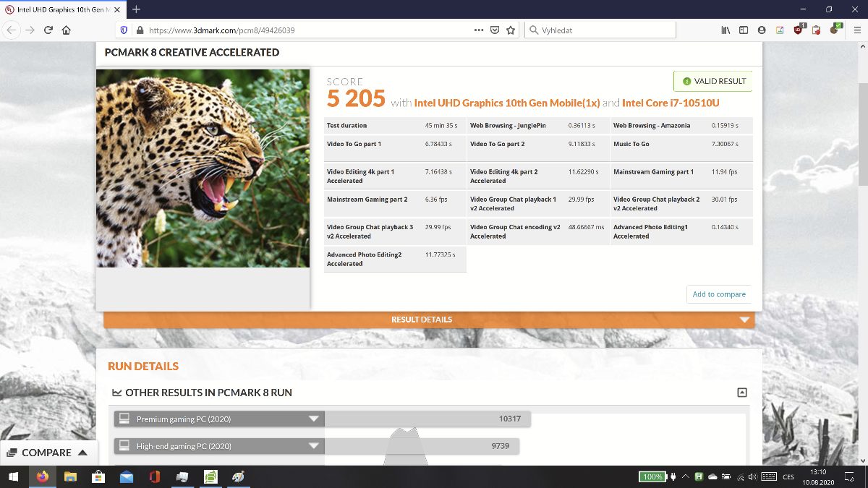Click the Vyhledat search field
Viewport: 868px width, 488px height.
click(600, 30)
